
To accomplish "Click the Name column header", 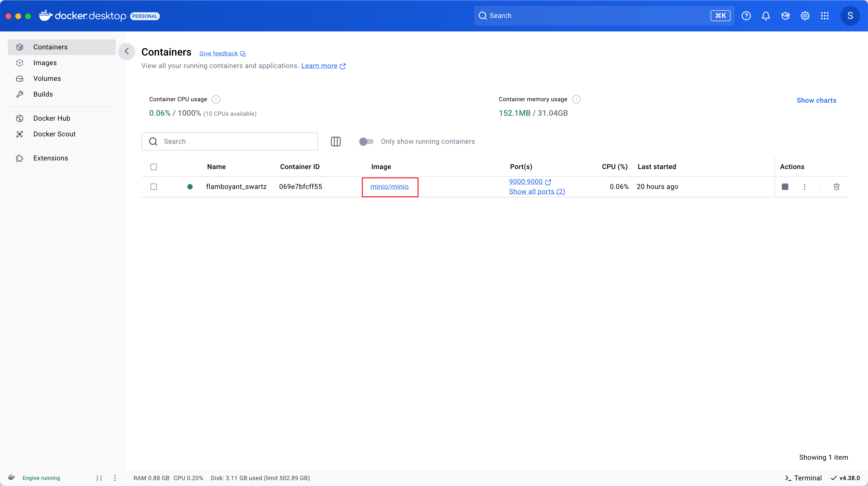I will (x=216, y=167).
